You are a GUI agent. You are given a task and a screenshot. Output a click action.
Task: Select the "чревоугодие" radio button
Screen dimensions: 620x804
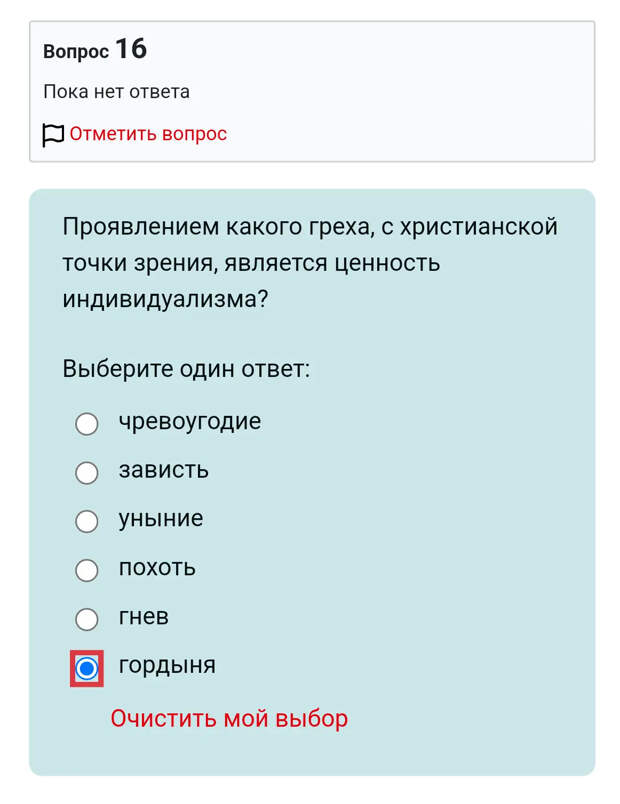click(x=87, y=424)
